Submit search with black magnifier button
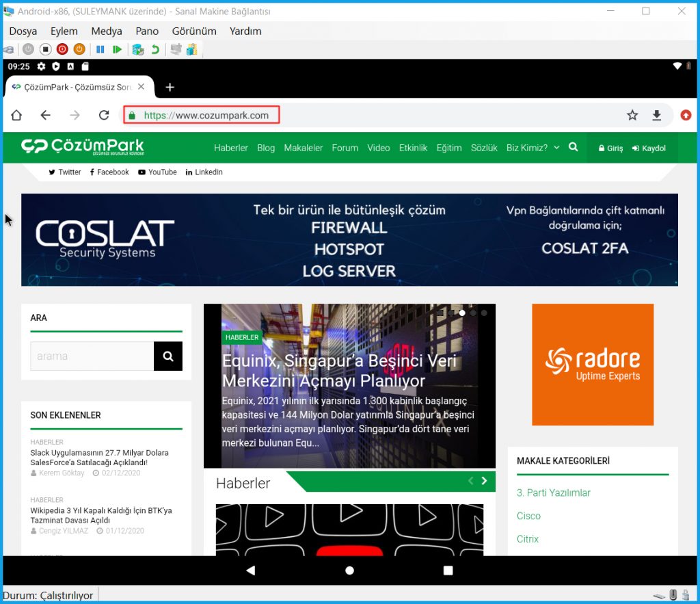This screenshot has width=700, height=604. pos(168,356)
